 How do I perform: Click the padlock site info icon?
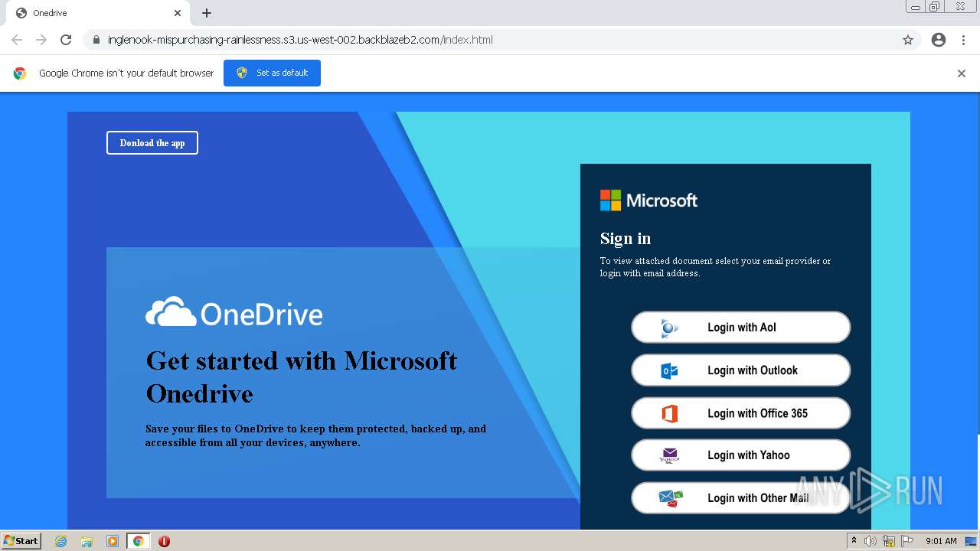[x=96, y=40]
